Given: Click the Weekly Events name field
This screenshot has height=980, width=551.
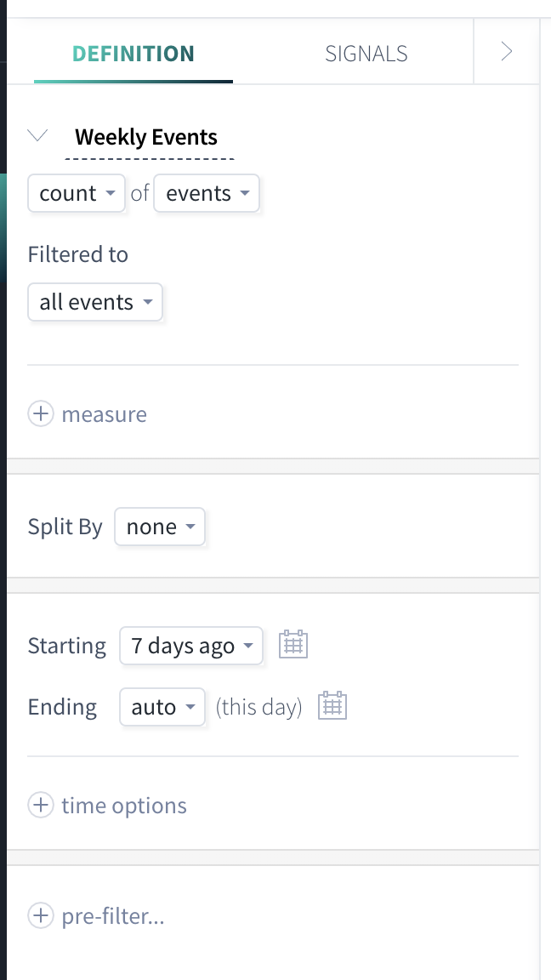Looking at the screenshot, I should point(146,138).
